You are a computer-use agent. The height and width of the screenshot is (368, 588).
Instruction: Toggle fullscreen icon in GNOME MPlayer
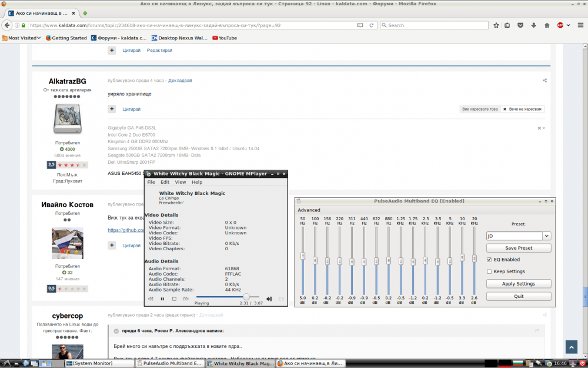(281, 299)
